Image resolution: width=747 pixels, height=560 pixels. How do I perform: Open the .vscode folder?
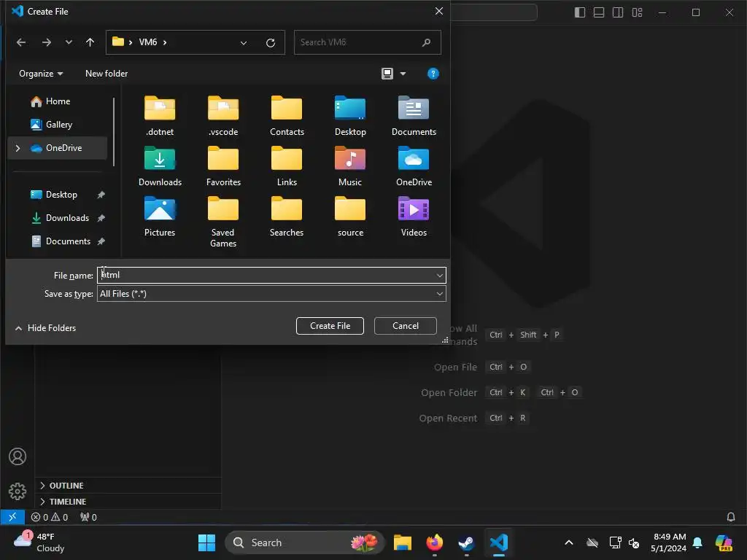(223, 116)
